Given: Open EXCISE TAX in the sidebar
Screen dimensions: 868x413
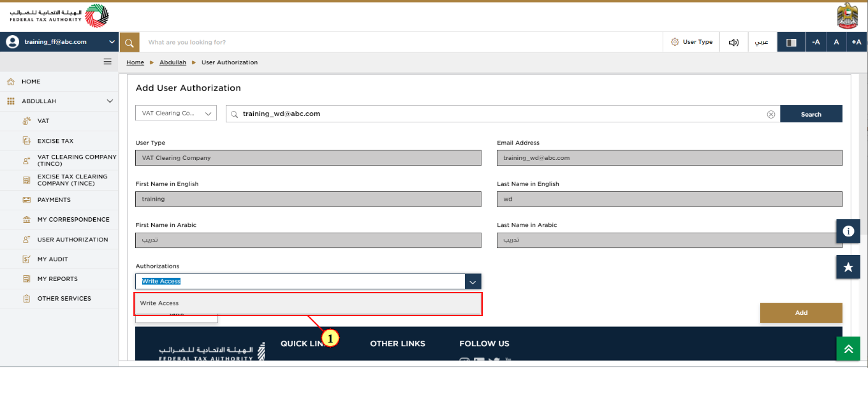Looking at the screenshot, I should tap(59, 141).
